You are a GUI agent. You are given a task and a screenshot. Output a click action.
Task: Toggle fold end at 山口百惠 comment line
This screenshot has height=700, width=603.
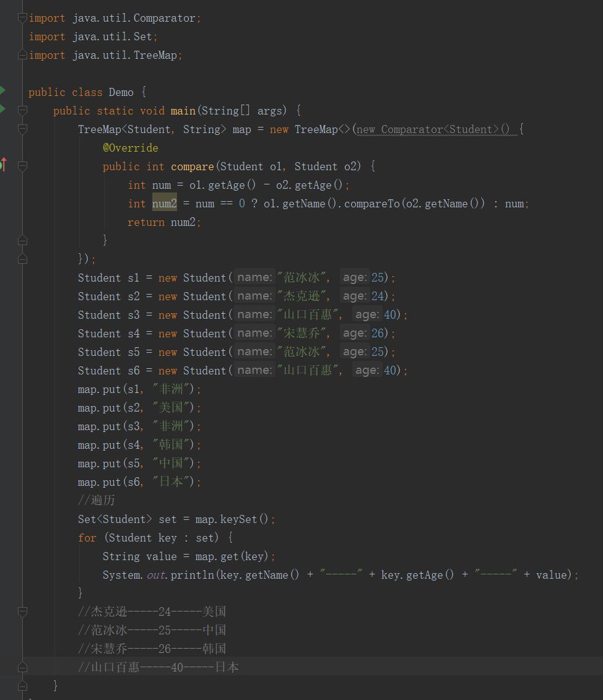click(x=22, y=667)
